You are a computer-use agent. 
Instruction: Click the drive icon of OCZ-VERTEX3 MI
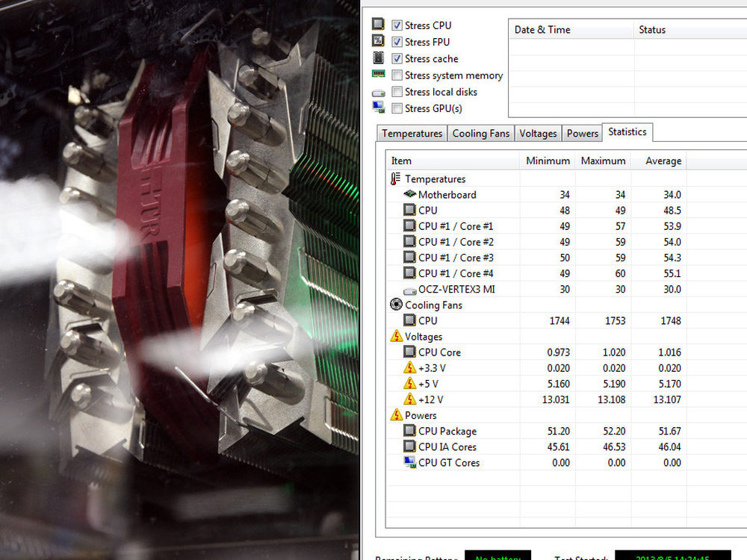tap(409, 290)
